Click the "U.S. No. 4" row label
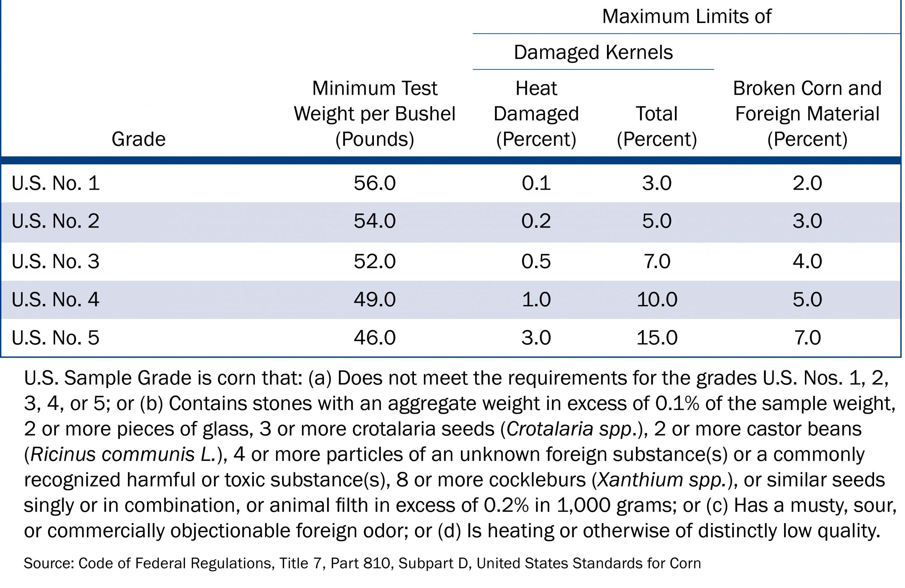Viewport: 905px width, 588px height. pos(56,300)
